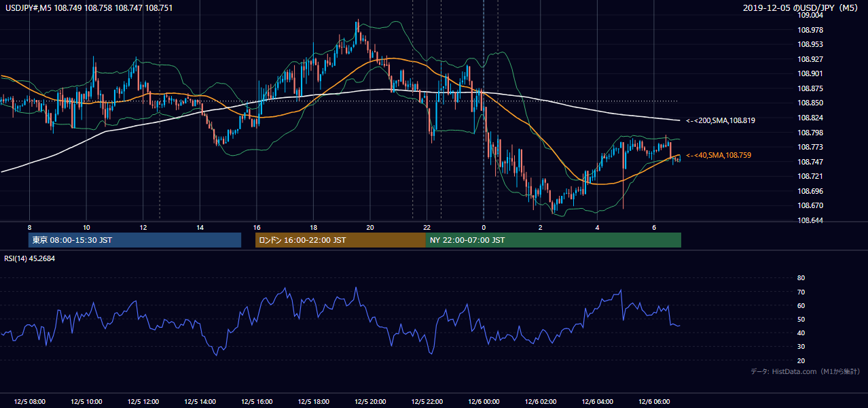This screenshot has height=408, width=868.
Task: Click the 108.875 price axis label
Action: 810,88
